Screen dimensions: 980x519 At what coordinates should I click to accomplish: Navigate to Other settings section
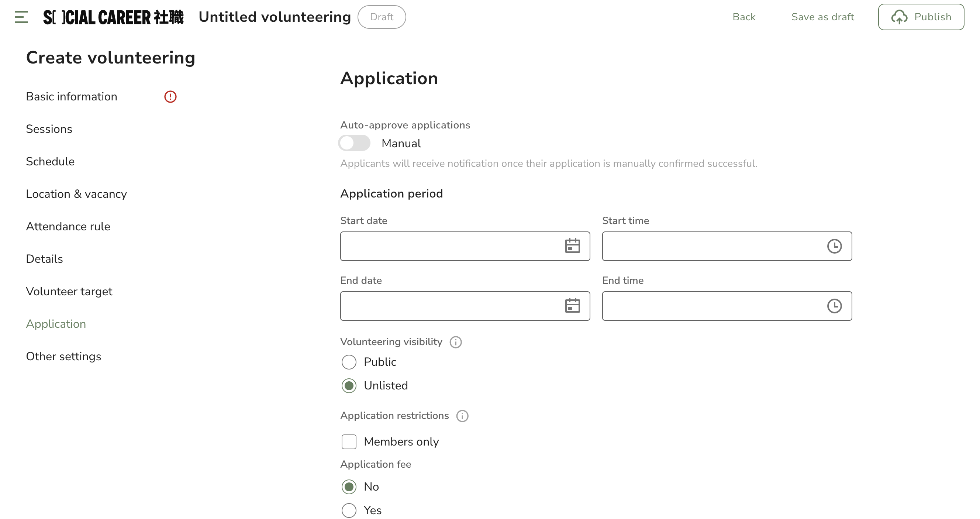tap(63, 356)
